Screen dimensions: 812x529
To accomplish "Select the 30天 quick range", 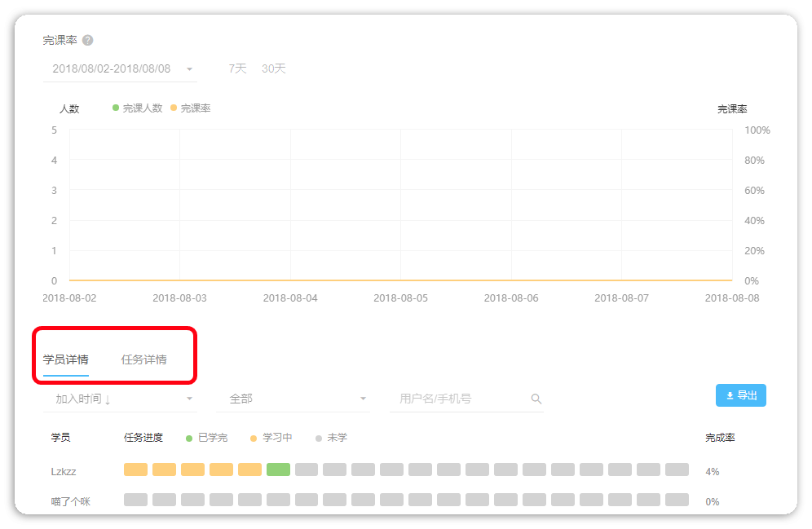I will (x=274, y=68).
